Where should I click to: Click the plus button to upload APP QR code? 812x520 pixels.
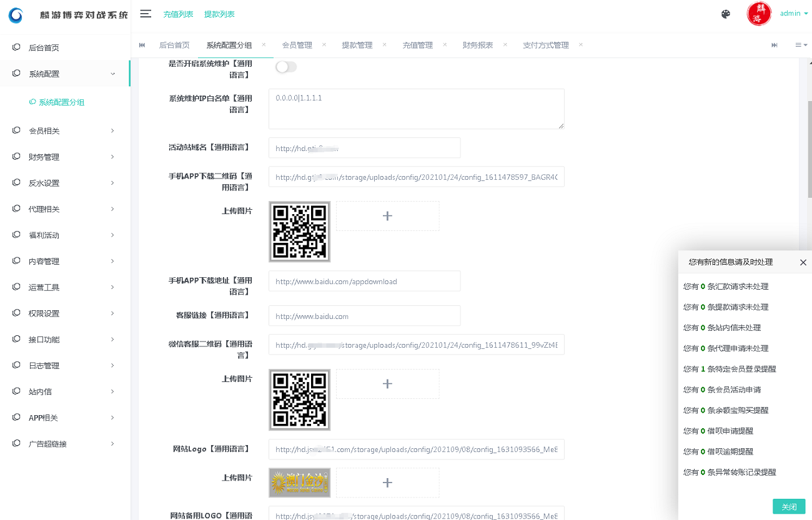click(x=387, y=215)
